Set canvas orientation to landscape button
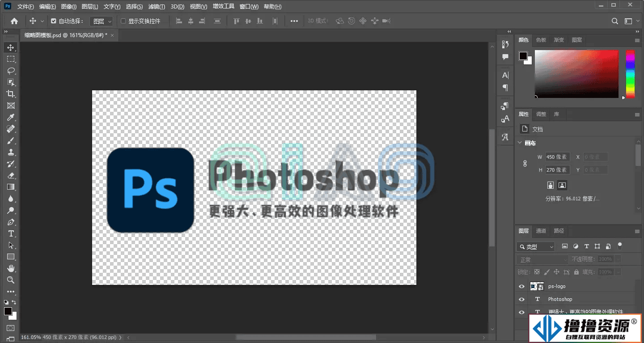Screen dimensions: 644x343 tap(562, 185)
